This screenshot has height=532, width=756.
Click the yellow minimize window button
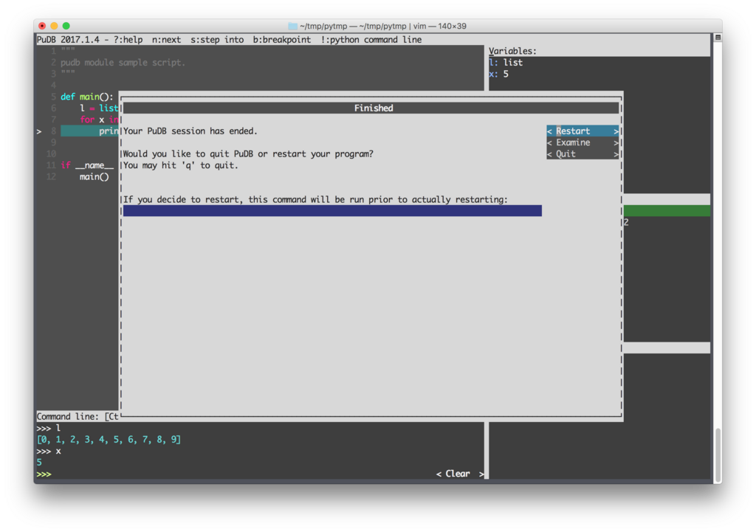(54, 26)
